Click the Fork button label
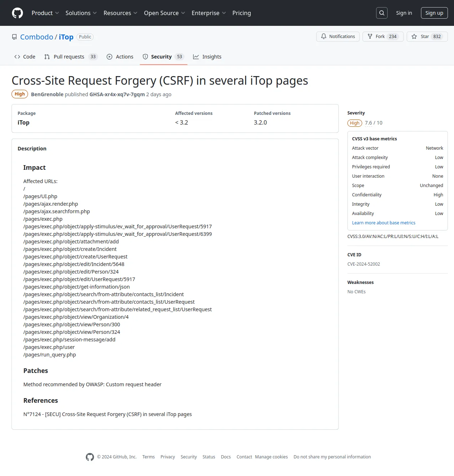This screenshot has width=454, height=476. tap(380, 36)
